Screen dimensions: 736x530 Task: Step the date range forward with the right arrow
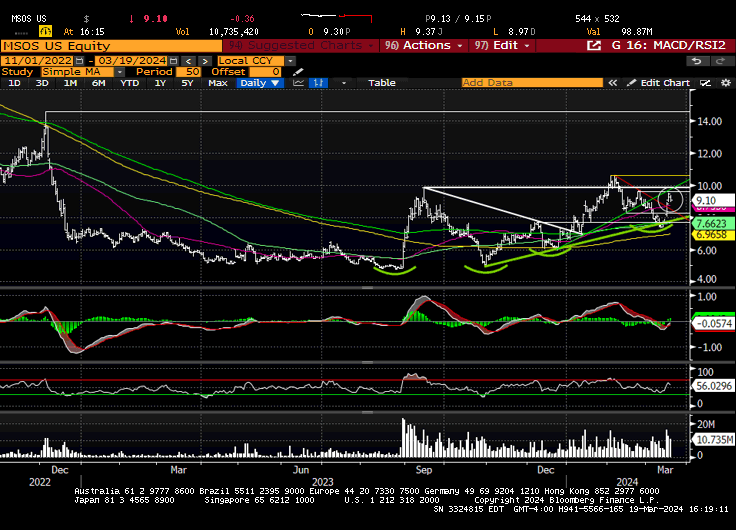[x=205, y=61]
